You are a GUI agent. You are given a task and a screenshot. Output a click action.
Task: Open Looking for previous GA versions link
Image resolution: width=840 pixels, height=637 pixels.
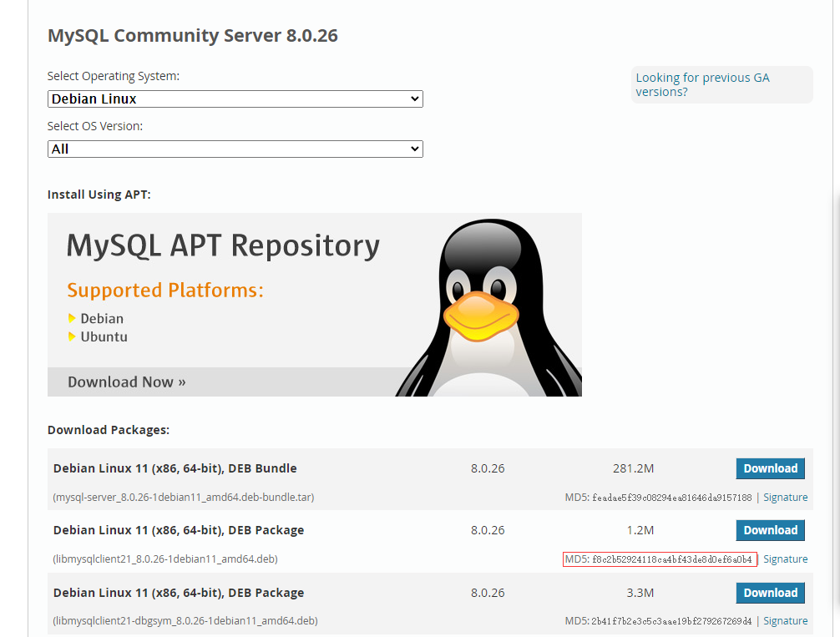(x=702, y=84)
